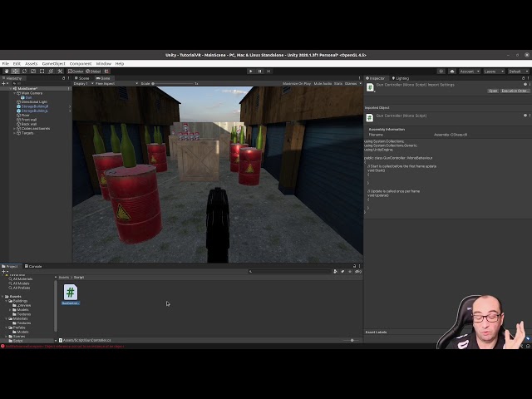Select the Hand tool in toolbar
This screenshot has width=532, height=399.
[7, 71]
